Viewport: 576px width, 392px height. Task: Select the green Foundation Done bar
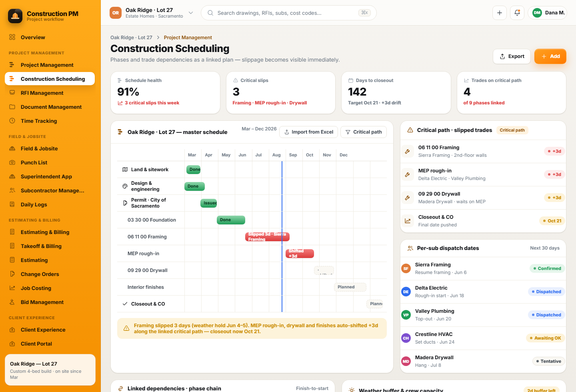pos(231,220)
